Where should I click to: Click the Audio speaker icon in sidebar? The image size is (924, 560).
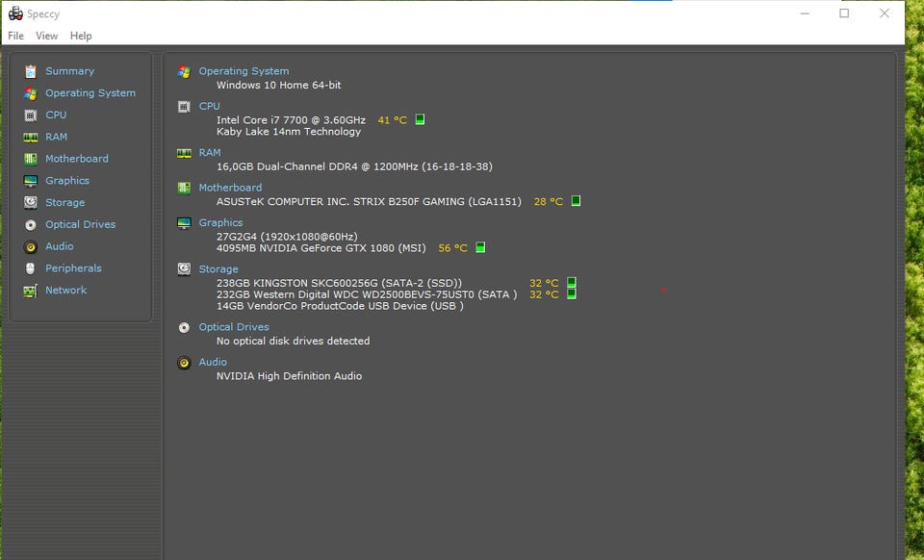pyautogui.click(x=31, y=246)
